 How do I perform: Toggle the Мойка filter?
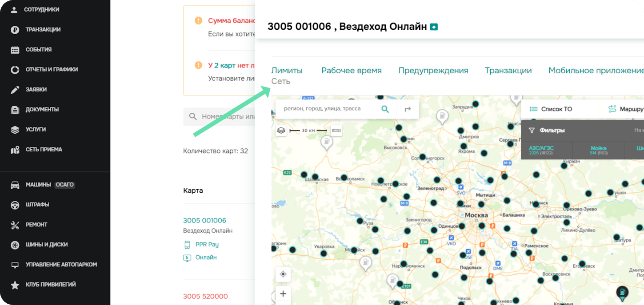(x=598, y=150)
